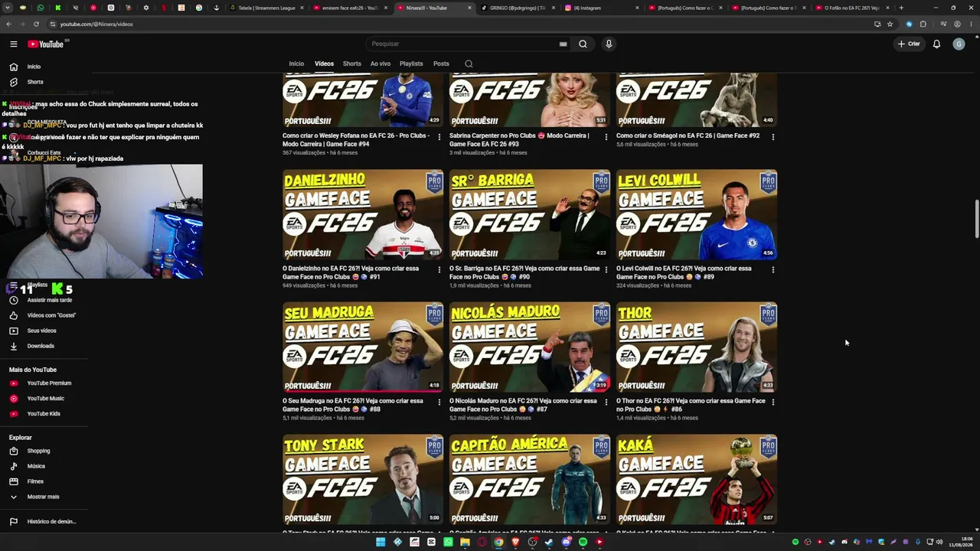
Task: Reload the page in Chrome
Action: pyautogui.click(x=36, y=24)
